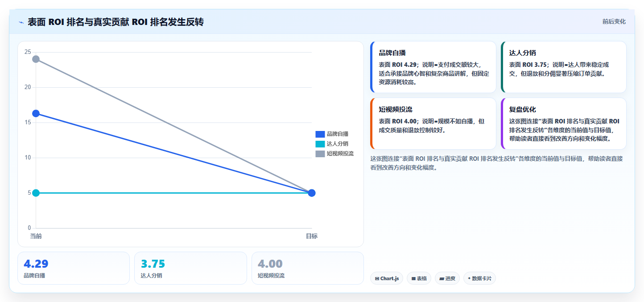Click the star icon in the 数据卡片 chip
644x302 pixels.
coord(469,278)
